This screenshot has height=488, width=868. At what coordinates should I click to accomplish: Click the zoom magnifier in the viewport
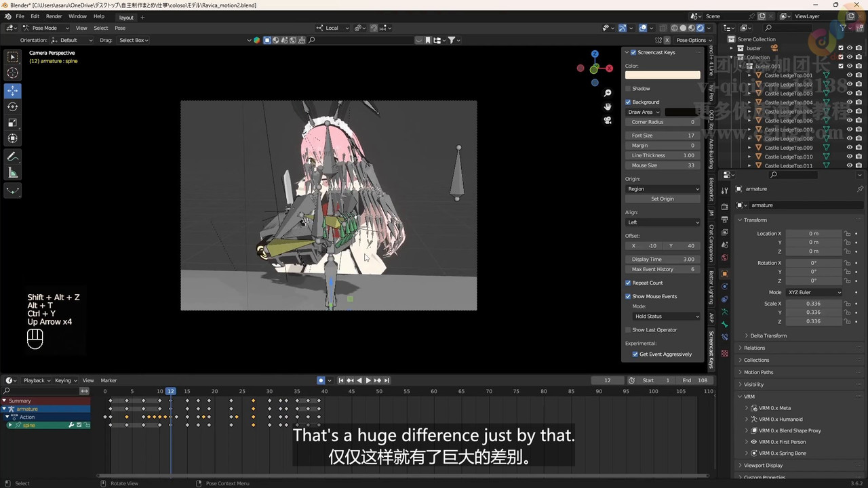[608, 93]
